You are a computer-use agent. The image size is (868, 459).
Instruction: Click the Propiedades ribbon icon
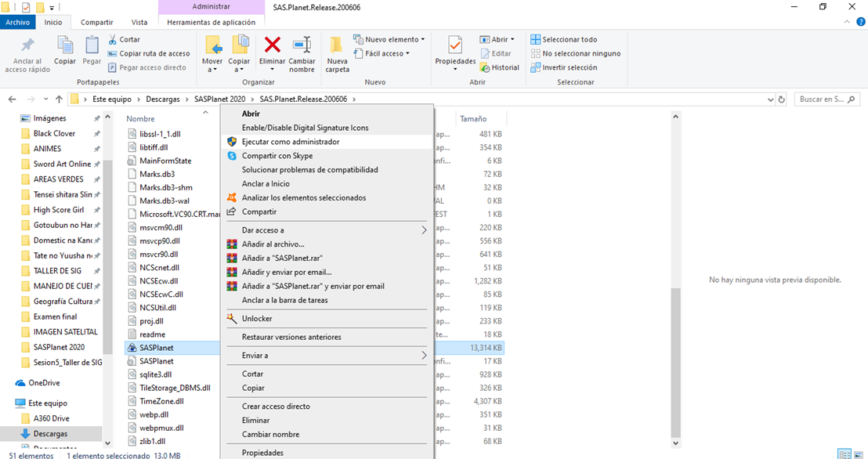455,45
